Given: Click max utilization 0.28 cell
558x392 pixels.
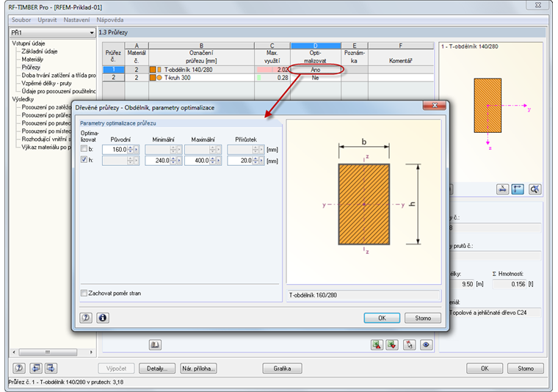Looking at the screenshot, I should tap(272, 78).
